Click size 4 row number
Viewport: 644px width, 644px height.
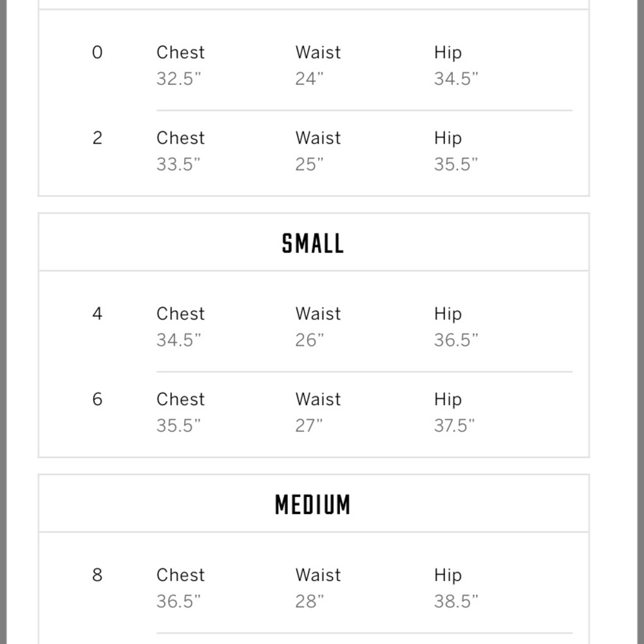[x=97, y=314]
